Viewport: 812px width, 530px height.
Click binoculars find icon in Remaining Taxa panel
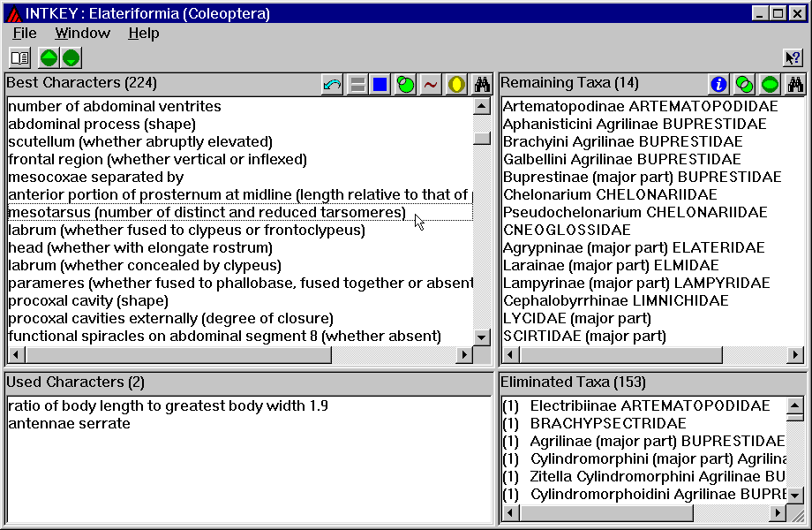point(795,84)
